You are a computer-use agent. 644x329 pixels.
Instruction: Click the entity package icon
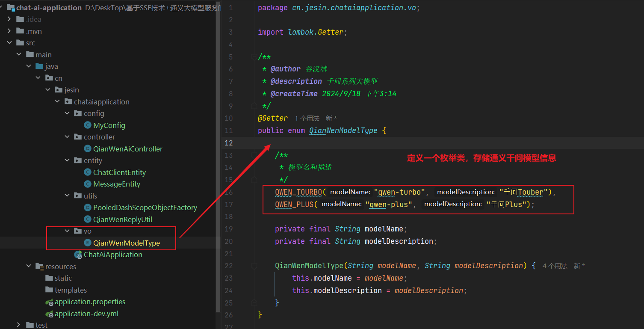coord(78,160)
